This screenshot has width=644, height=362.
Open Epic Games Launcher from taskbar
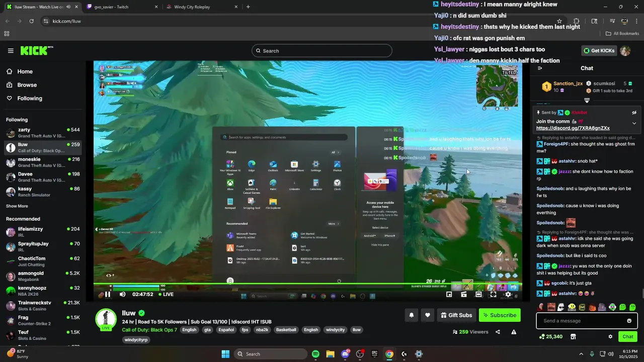374,354
